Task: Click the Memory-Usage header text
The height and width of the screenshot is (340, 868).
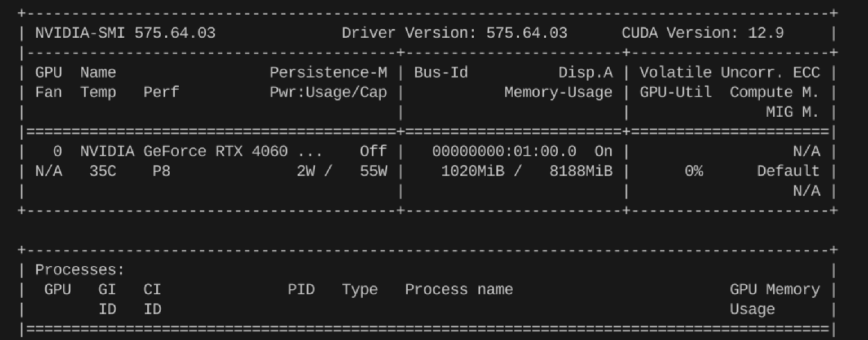Action: pos(558,92)
